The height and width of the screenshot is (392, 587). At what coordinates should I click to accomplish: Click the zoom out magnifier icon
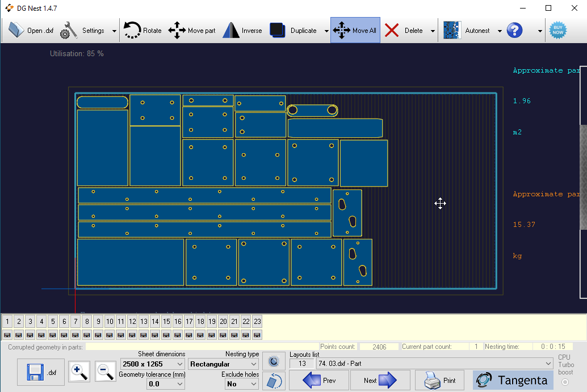coord(106,372)
